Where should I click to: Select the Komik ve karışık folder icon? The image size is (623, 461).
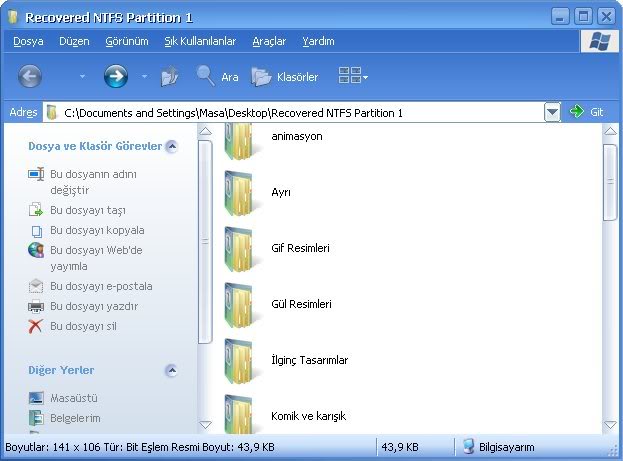[238, 413]
